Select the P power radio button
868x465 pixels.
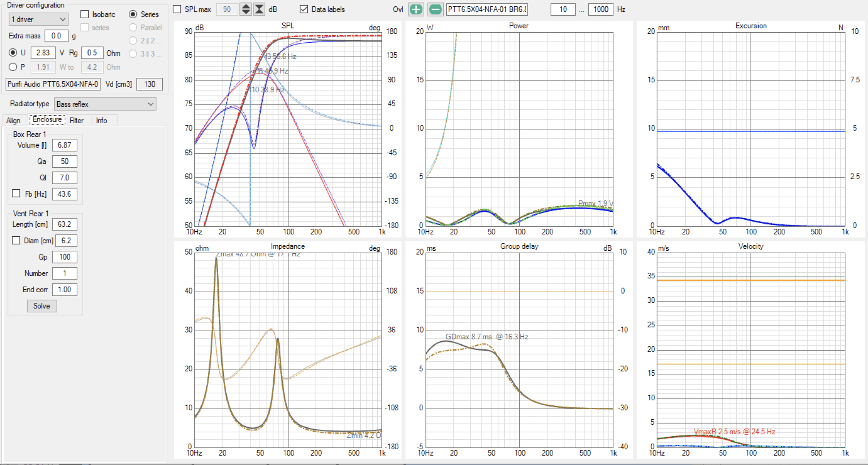[13, 67]
